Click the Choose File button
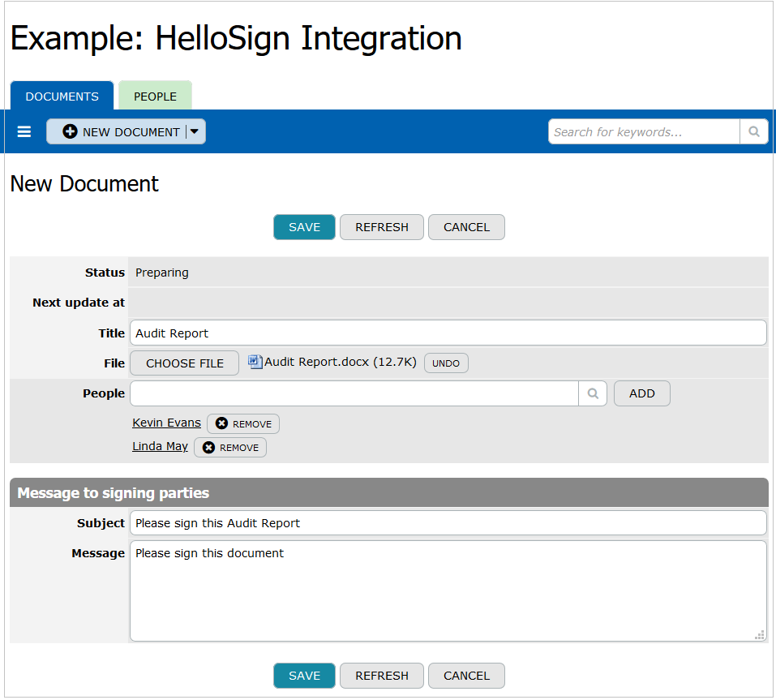This screenshot has width=776, height=700. 184,363
